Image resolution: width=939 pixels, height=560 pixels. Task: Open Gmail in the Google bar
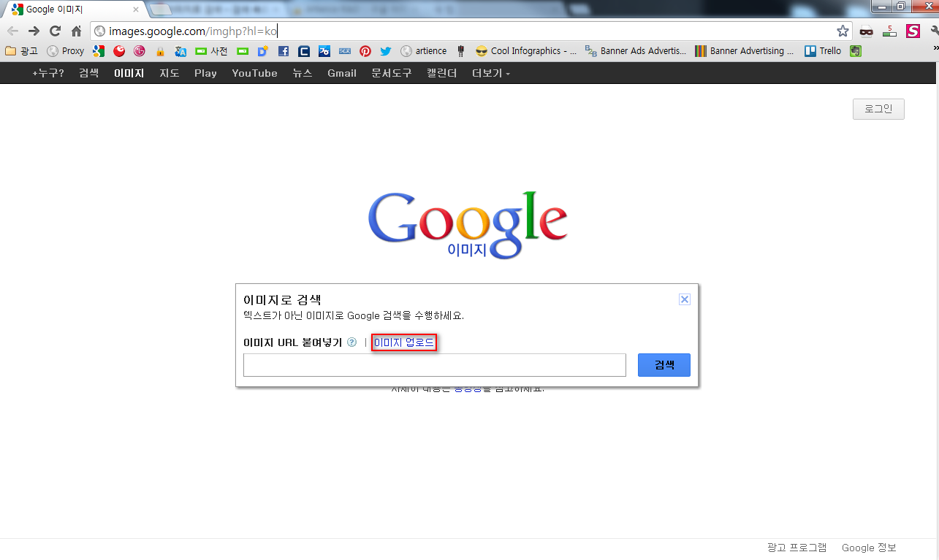coord(342,73)
